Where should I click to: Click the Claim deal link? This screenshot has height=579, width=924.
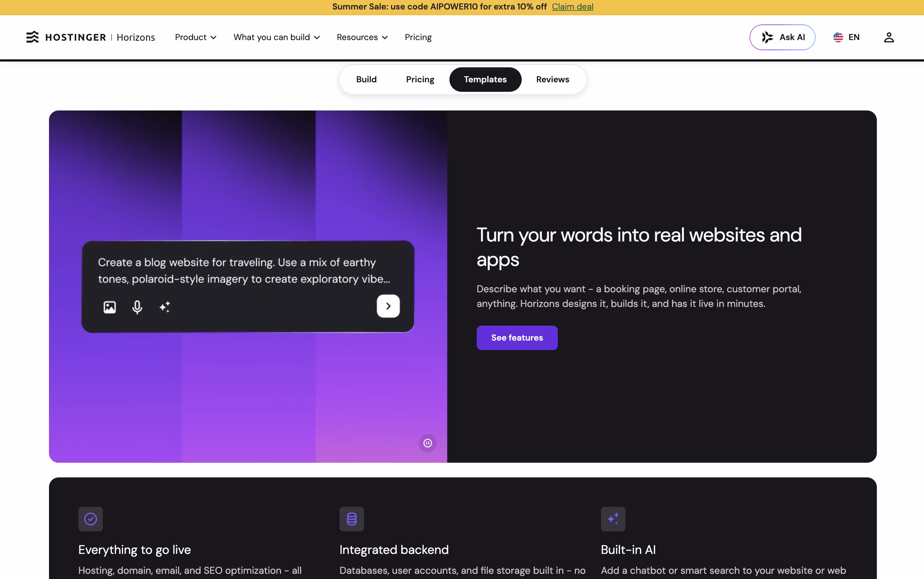(x=572, y=6)
